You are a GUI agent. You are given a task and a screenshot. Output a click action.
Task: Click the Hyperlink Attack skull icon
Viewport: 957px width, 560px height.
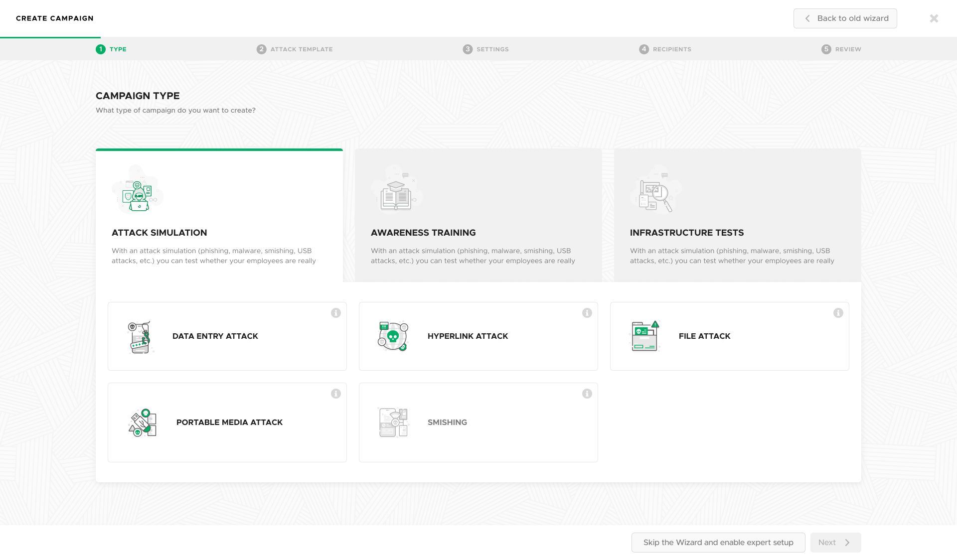coord(393,336)
